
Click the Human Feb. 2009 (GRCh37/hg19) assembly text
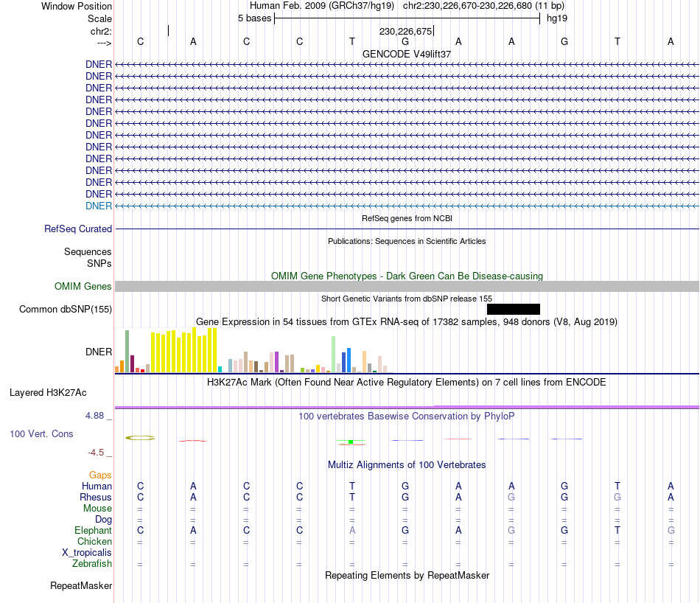[x=322, y=6]
